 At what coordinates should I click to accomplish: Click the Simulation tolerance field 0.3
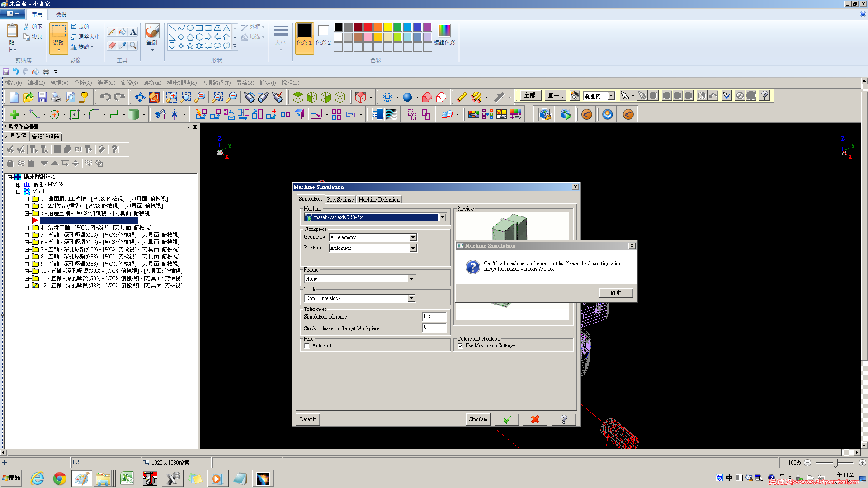(x=434, y=316)
